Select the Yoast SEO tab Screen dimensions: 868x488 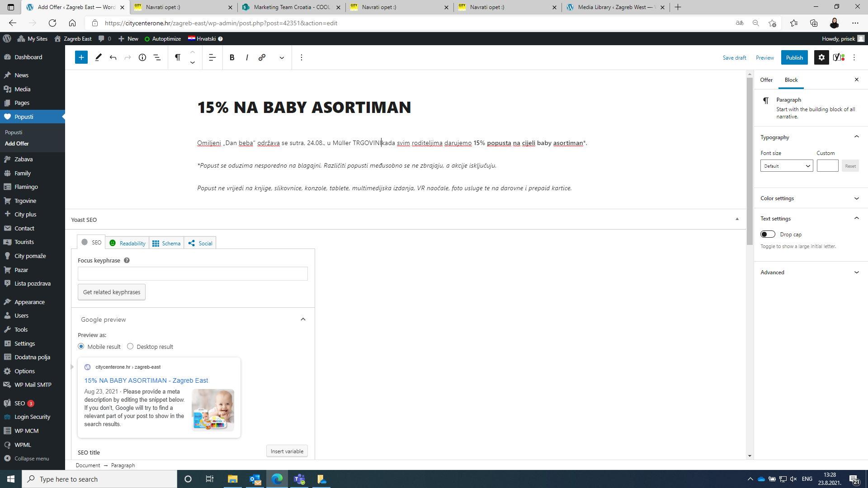point(91,242)
